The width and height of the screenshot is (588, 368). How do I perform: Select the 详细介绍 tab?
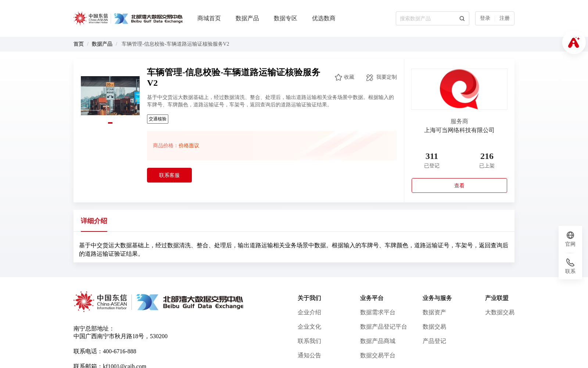click(x=94, y=221)
